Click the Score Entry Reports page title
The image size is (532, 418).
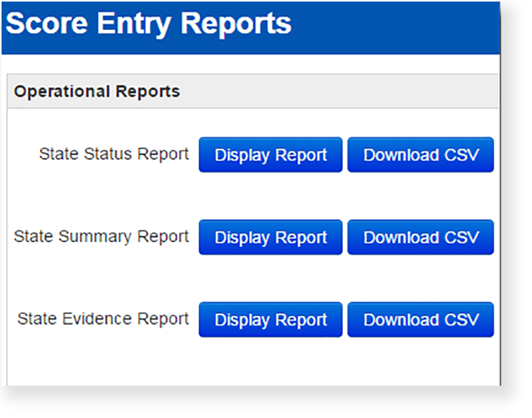pos(149,24)
